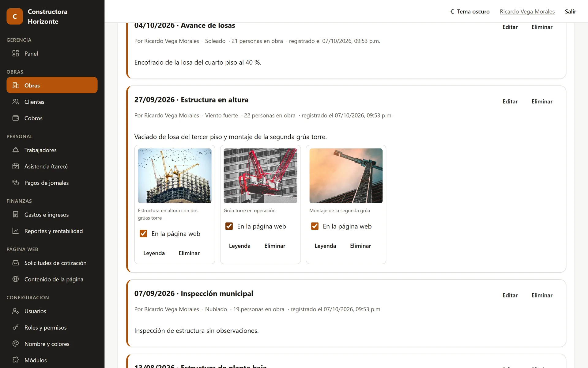The width and height of the screenshot is (588, 368).
Task: Click the Nombre y colores palette icon
Action: pyautogui.click(x=16, y=344)
